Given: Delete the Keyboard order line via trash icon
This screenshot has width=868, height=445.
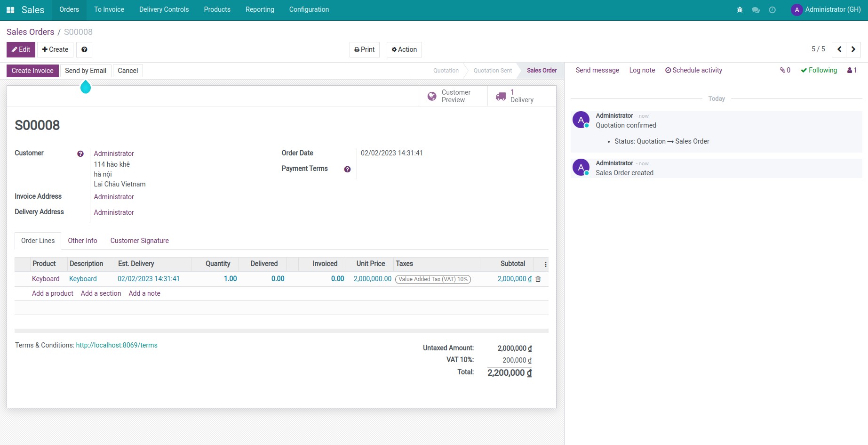Looking at the screenshot, I should (x=538, y=279).
